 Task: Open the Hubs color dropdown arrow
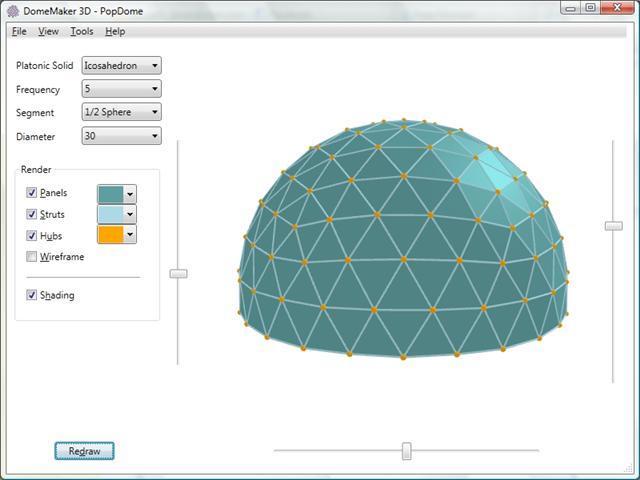[130, 234]
